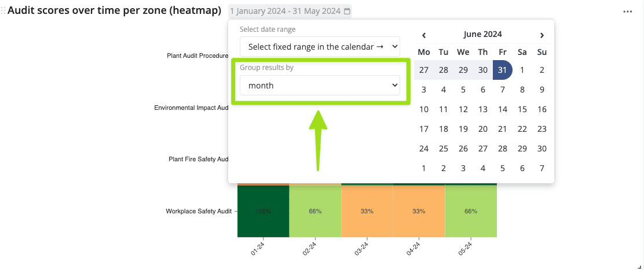
Task: Click the 66% cell for 02-24
Action: pos(315,211)
